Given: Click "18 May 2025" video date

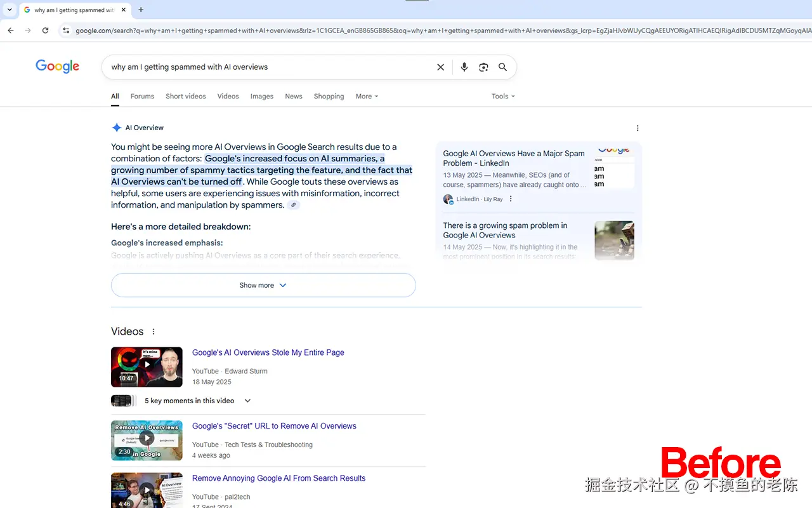Looking at the screenshot, I should click(212, 382).
